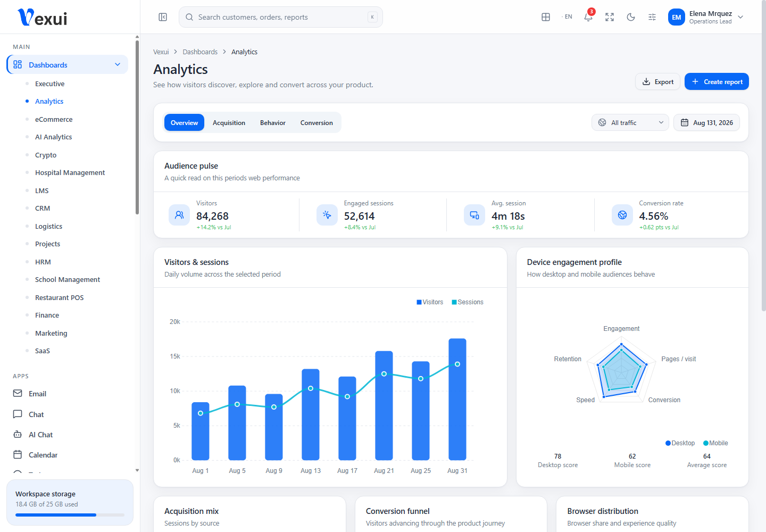The width and height of the screenshot is (766, 532).
Task: Open Elena Mrquez profile menu
Action: pyautogui.click(x=706, y=17)
